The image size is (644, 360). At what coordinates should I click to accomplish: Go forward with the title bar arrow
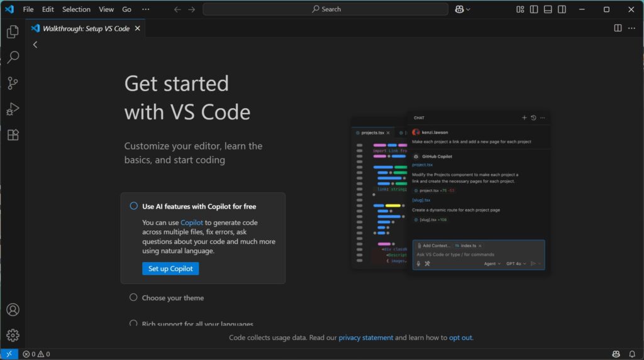click(192, 9)
